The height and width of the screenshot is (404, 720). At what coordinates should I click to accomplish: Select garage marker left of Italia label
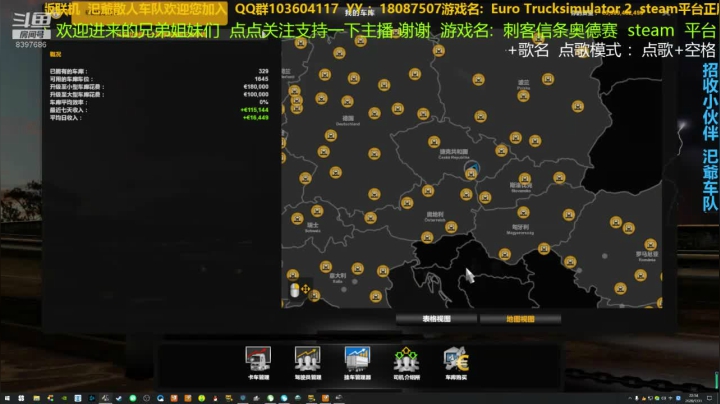pos(326,266)
